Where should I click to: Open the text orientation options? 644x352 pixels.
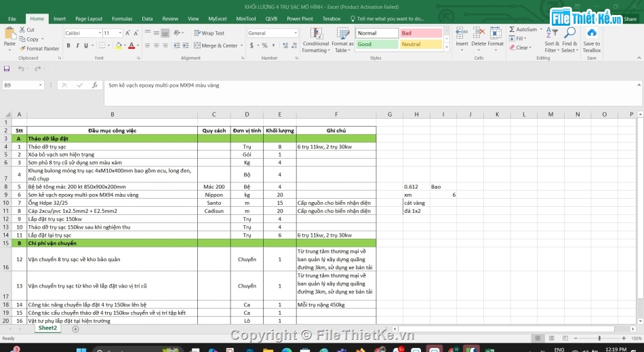point(178,33)
